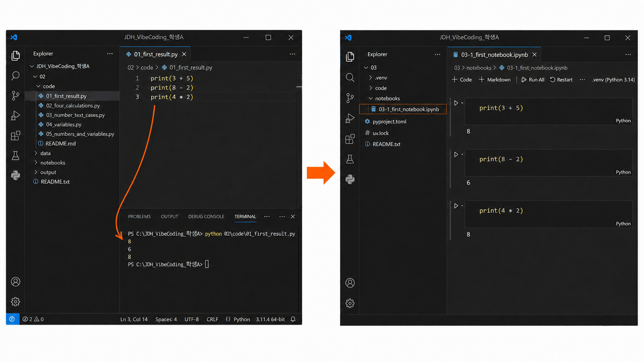The image size is (644, 362).
Task: Switch to the DEBUG CONSOLE tab
Action: pyautogui.click(x=206, y=216)
